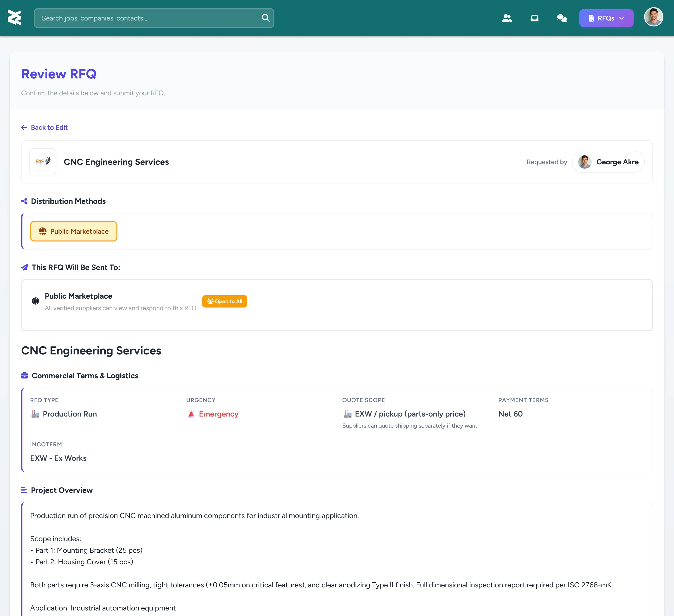The width and height of the screenshot is (674, 616).
Task: Click the search magnifier icon
Action: [266, 18]
